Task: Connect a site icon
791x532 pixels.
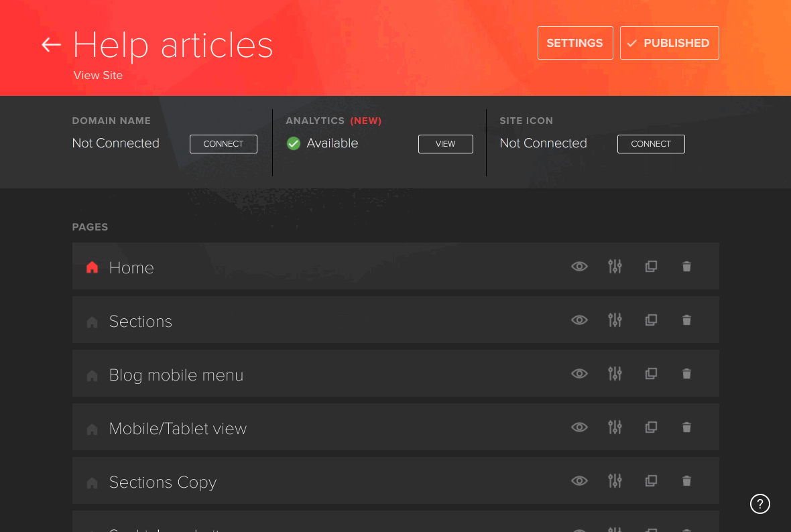Action: click(650, 144)
